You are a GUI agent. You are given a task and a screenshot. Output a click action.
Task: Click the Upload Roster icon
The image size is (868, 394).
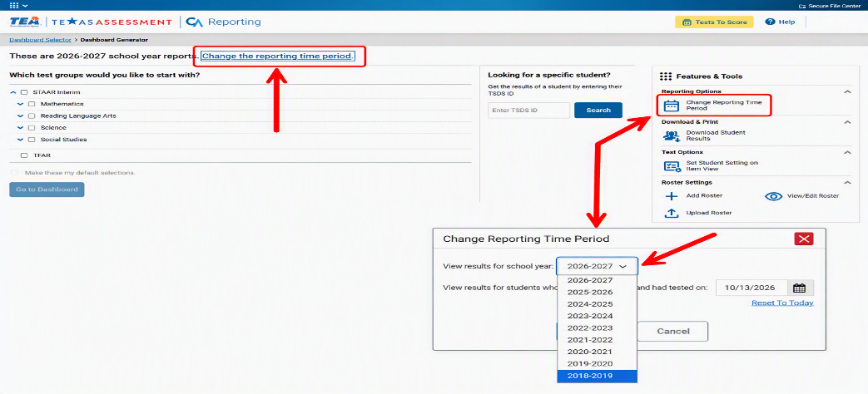click(x=671, y=213)
